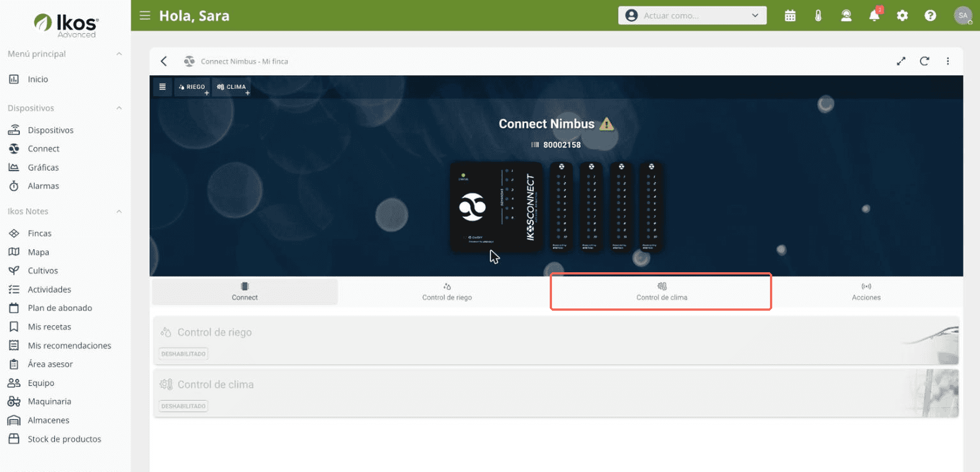The image size is (980, 472).
Task: Open the 'Actuar como...' dropdown
Action: pos(692,15)
